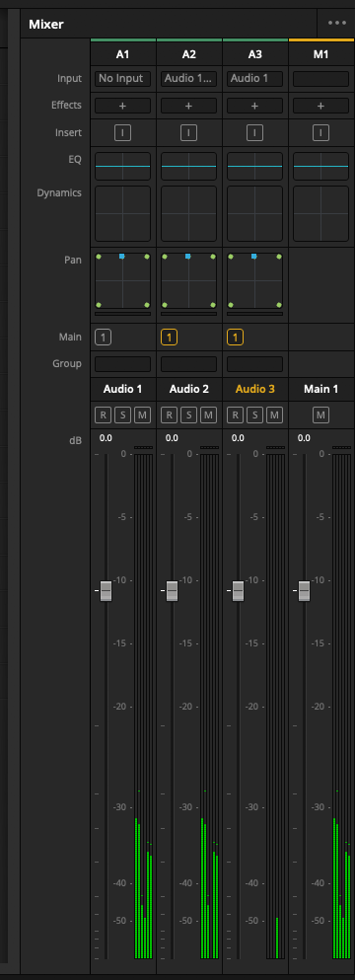Image resolution: width=355 pixels, height=980 pixels.
Task: Open the Dynamics graph for A1
Action: pos(122,214)
